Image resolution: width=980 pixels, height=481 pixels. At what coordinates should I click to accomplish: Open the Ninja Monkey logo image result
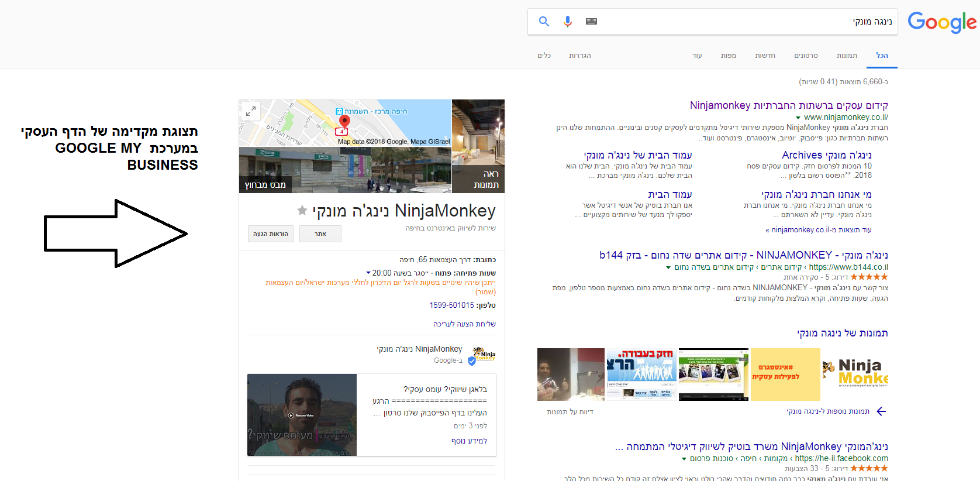point(855,375)
